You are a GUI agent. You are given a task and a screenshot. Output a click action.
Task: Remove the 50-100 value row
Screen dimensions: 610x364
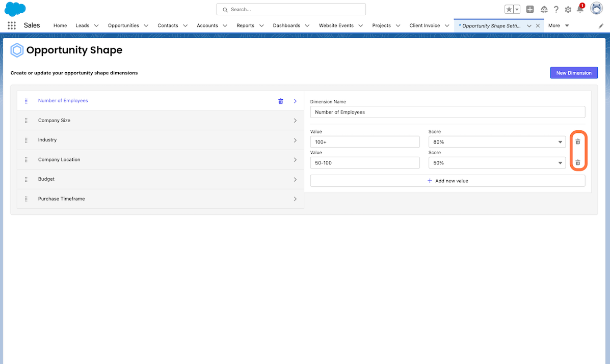pyautogui.click(x=577, y=163)
